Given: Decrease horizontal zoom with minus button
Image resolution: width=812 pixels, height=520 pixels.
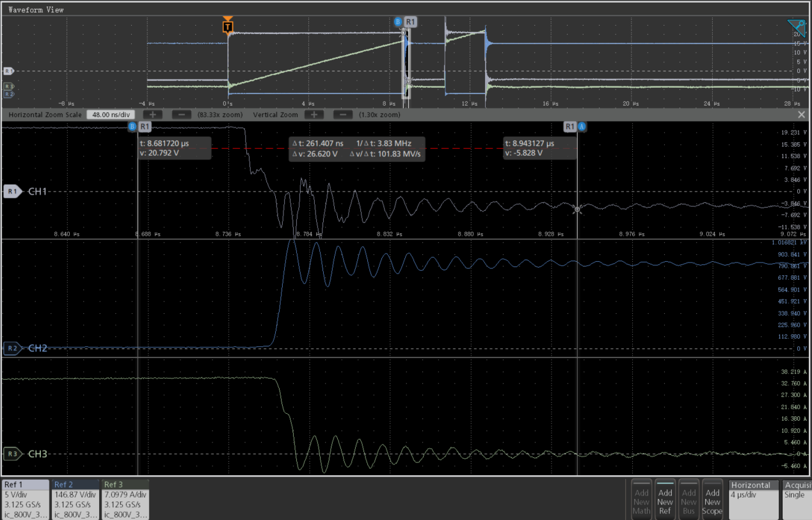Looking at the screenshot, I should [x=182, y=115].
